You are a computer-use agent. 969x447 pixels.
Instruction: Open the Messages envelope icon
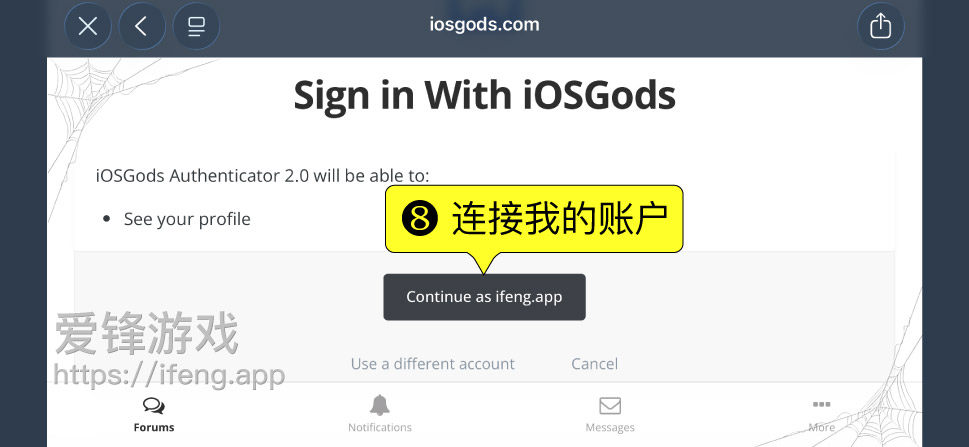pyautogui.click(x=610, y=406)
